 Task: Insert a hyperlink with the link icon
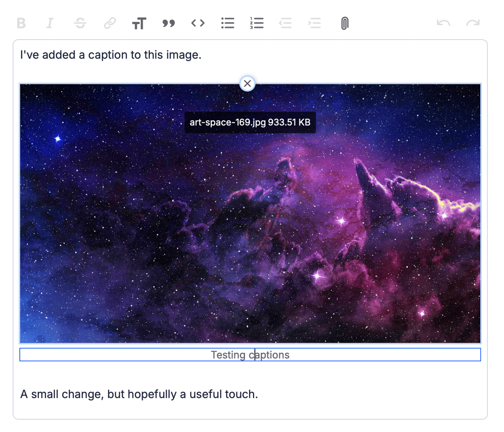point(109,23)
